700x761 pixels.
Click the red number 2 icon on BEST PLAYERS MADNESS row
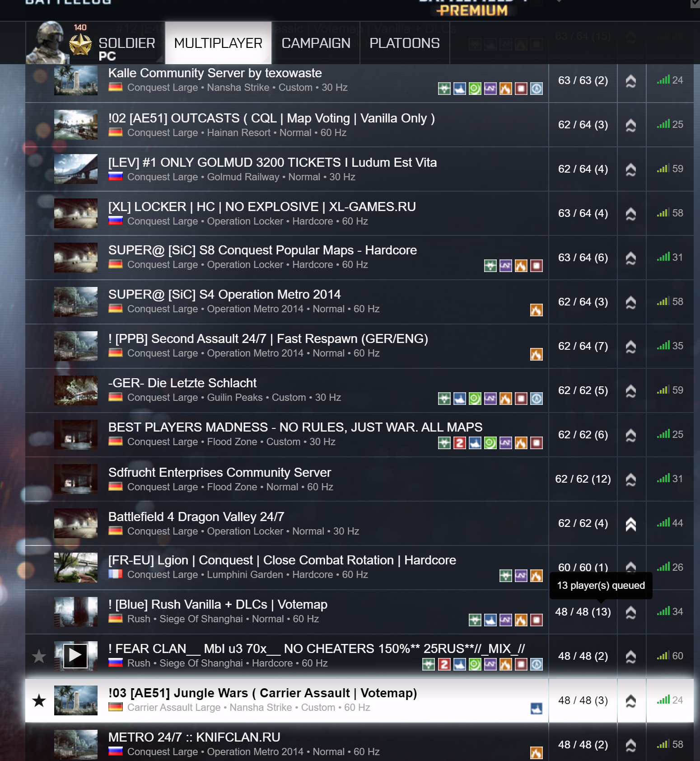coord(460,443)
